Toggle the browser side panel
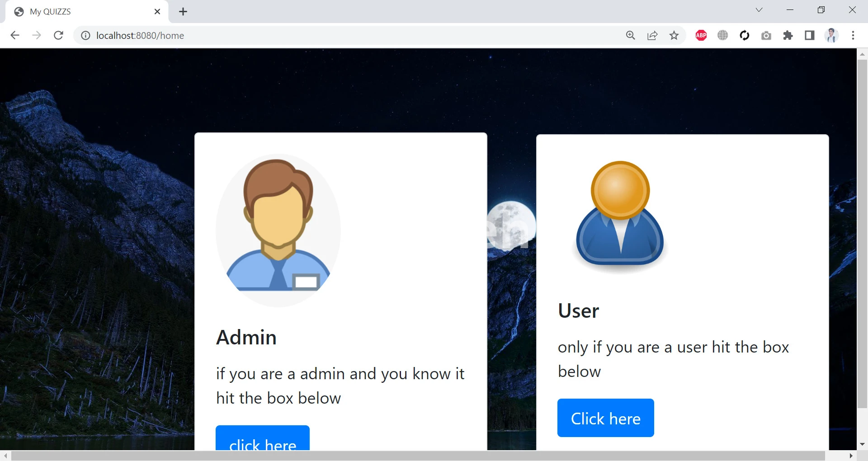 pyautogui.click(x=810, y=35)
